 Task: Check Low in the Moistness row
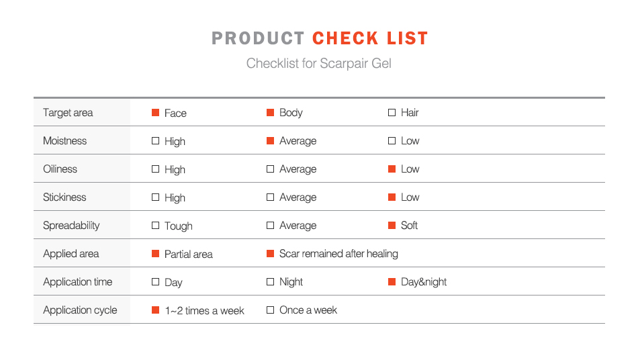click(x=392, y=141)
